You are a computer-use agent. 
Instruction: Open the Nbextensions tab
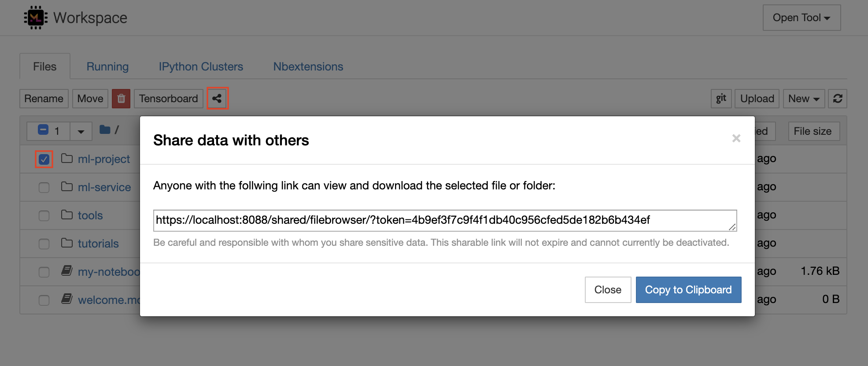(308, 67)
